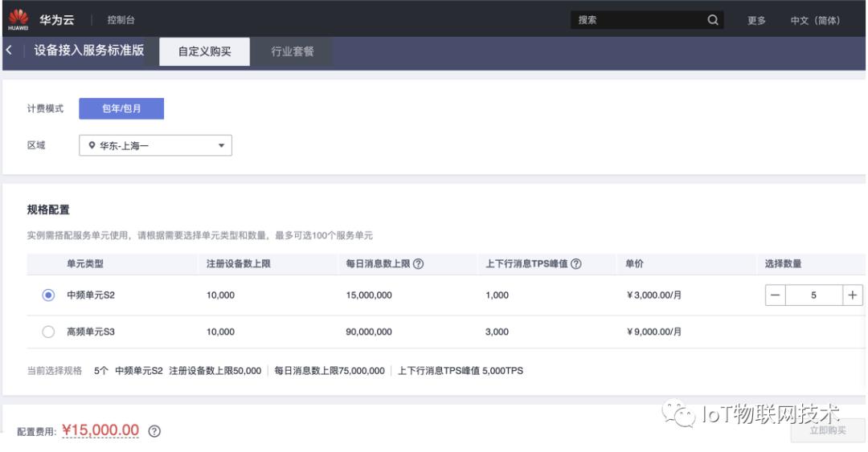
Task: Click the ¥15,000.00 configuration fee
Action: [100, 430]
